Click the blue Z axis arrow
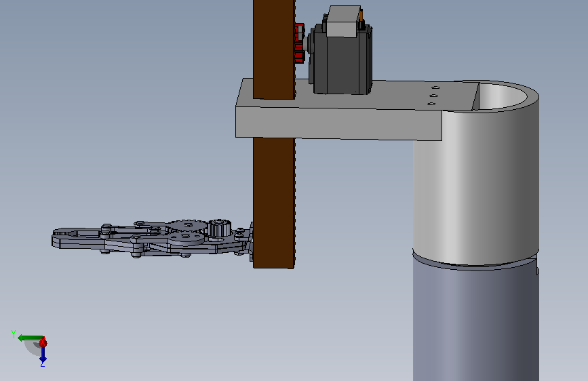The image size is (588, 381). click(x=43, y=355)
